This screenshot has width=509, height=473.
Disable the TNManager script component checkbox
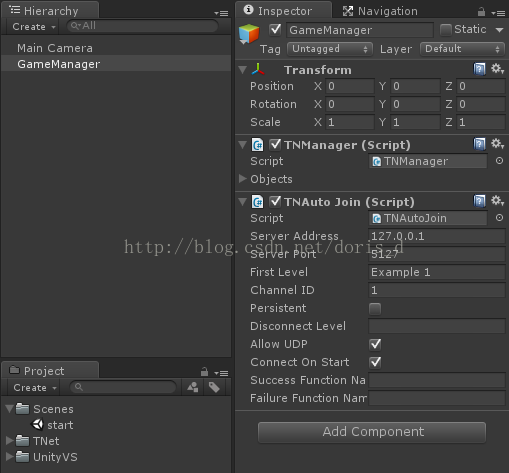click(x=275, y=144)
